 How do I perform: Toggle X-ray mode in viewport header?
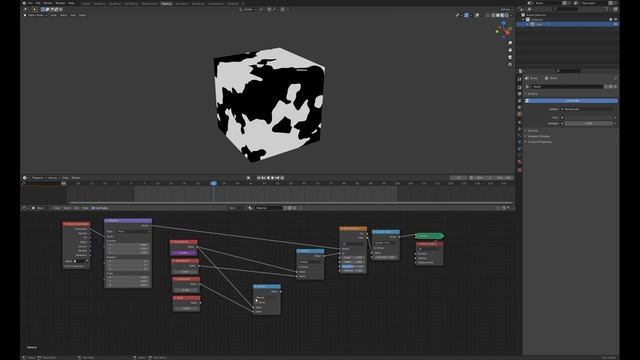tap(487, 15)
